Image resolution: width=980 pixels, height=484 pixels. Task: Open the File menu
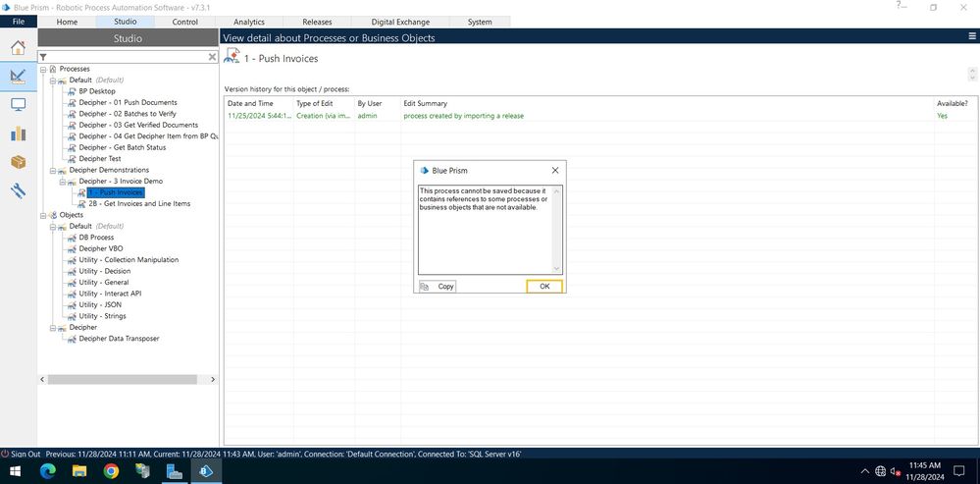[x=18, y=22]
